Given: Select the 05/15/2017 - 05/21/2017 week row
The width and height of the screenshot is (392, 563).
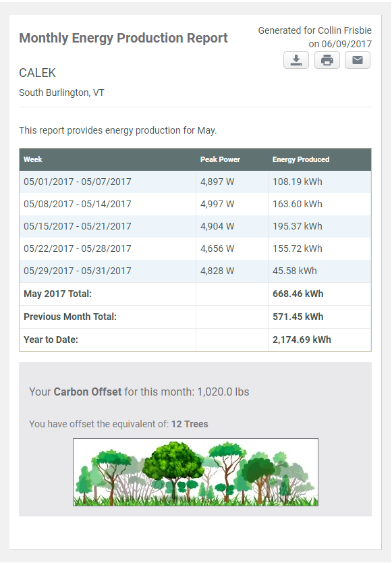Looking at the screenshot, I should [195, 226].
